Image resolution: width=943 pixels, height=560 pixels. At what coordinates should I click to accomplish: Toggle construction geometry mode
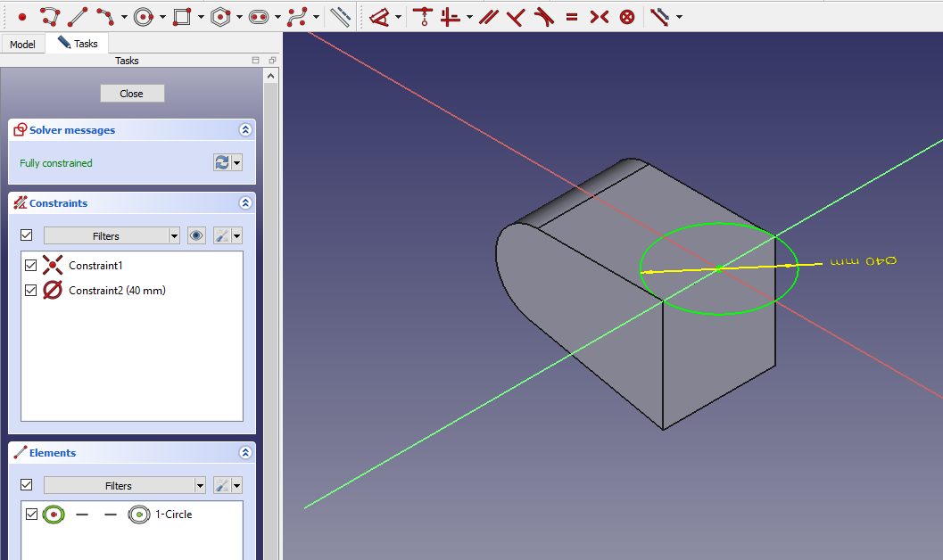pos(340,16)
